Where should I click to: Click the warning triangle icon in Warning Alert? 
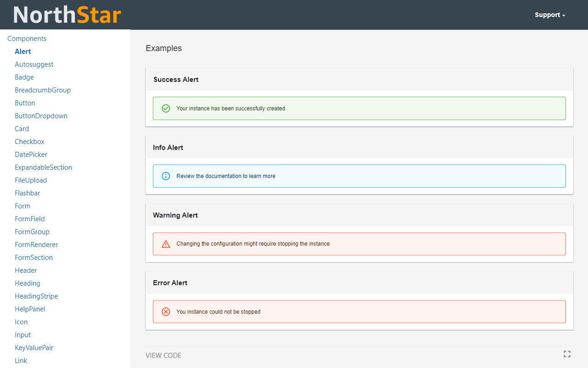[166, 244]
